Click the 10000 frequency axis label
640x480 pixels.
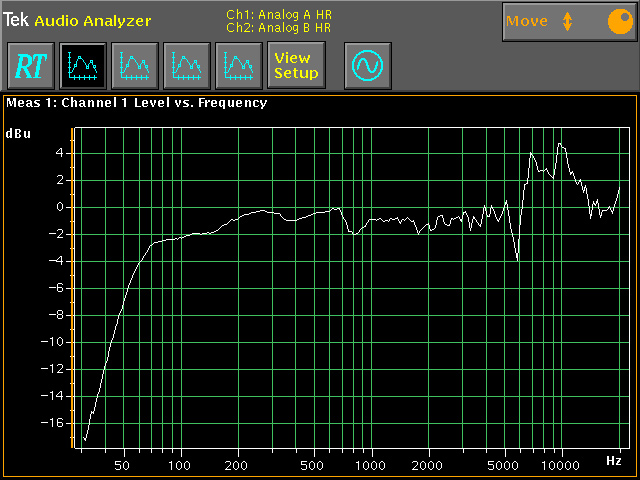[x=562, y=467]
